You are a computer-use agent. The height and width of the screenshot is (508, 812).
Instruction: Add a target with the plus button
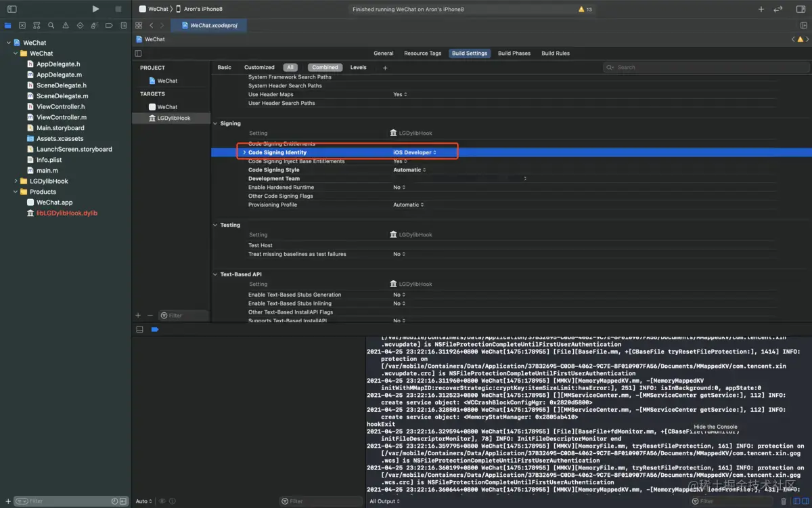click(138, 315)
